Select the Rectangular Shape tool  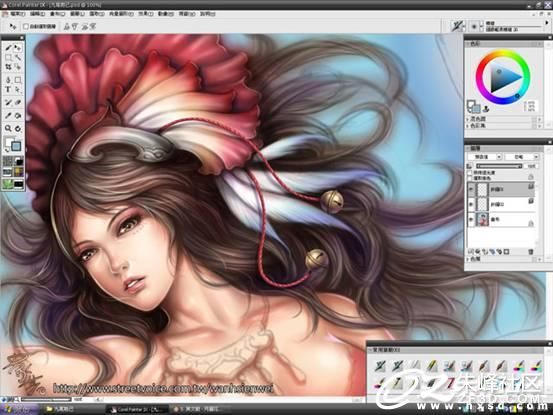tap(18, 80)
